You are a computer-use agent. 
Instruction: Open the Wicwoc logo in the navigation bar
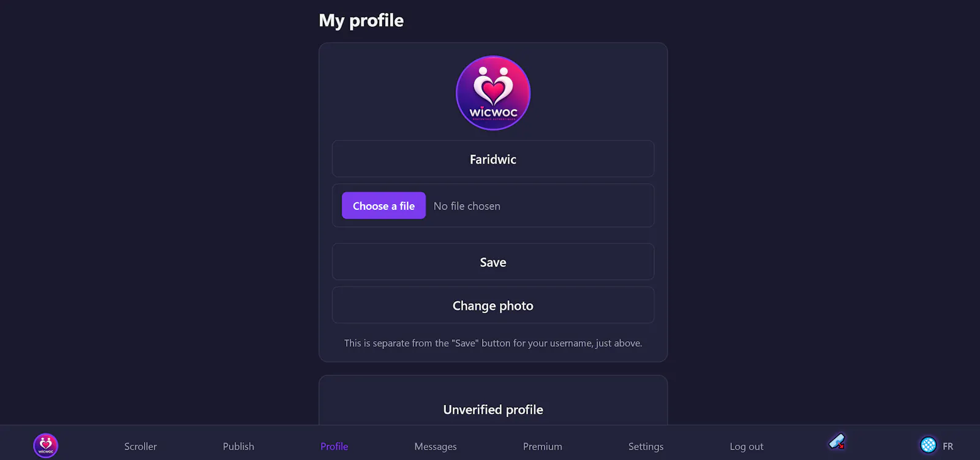[45, 446]
